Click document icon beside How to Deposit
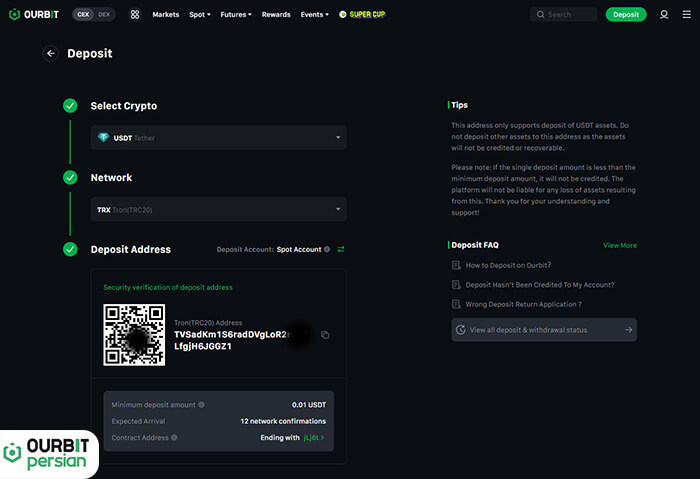Screen dimensions: 700x479 point(456,265)
